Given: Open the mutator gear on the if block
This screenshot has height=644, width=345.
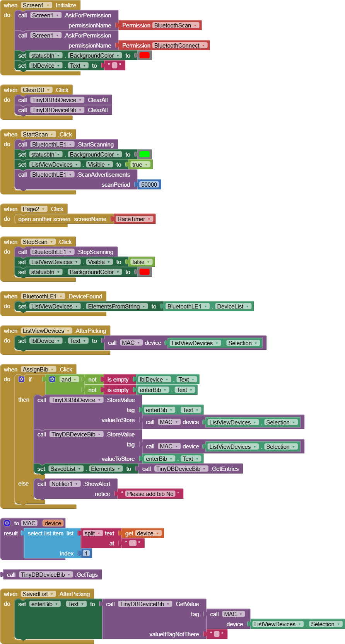Looking at the screenshot, I should click(21, 379).
